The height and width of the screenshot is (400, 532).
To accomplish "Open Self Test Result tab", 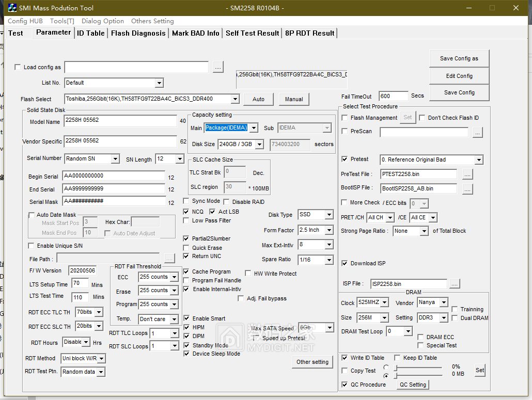I will click(252, 33).
